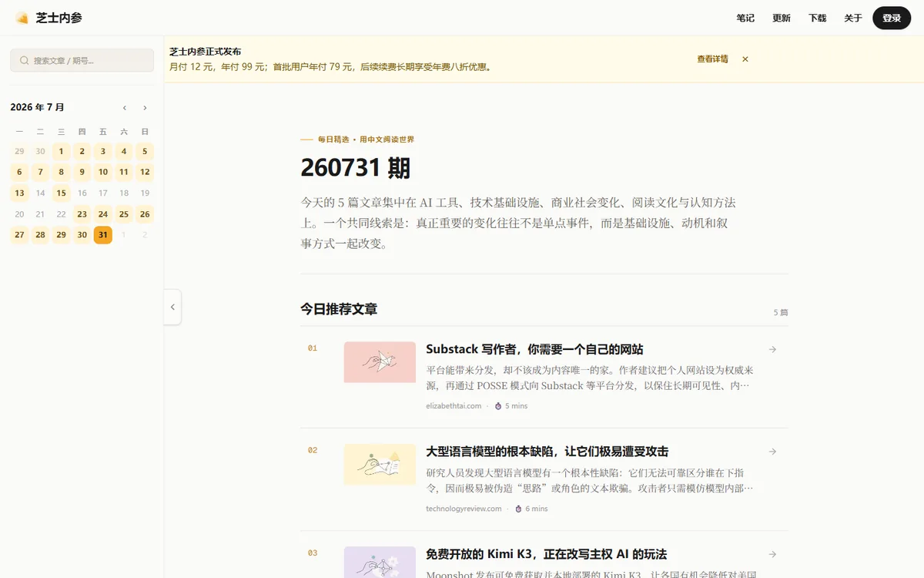Viewport: 924px width, 578px height.
Task: Select July 6 in the calendar
Action: click(x=19, y=172)
